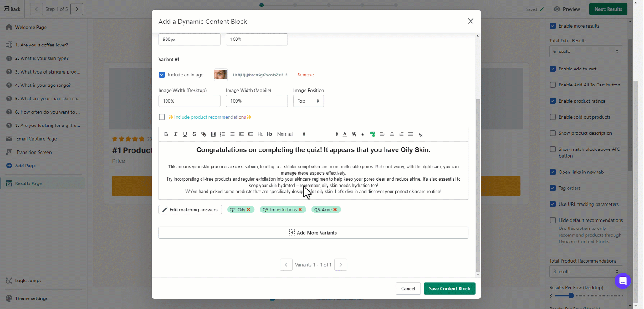The image size is (644, 309).
Task: Open the chat support bubble
Action: pos(622,280)
